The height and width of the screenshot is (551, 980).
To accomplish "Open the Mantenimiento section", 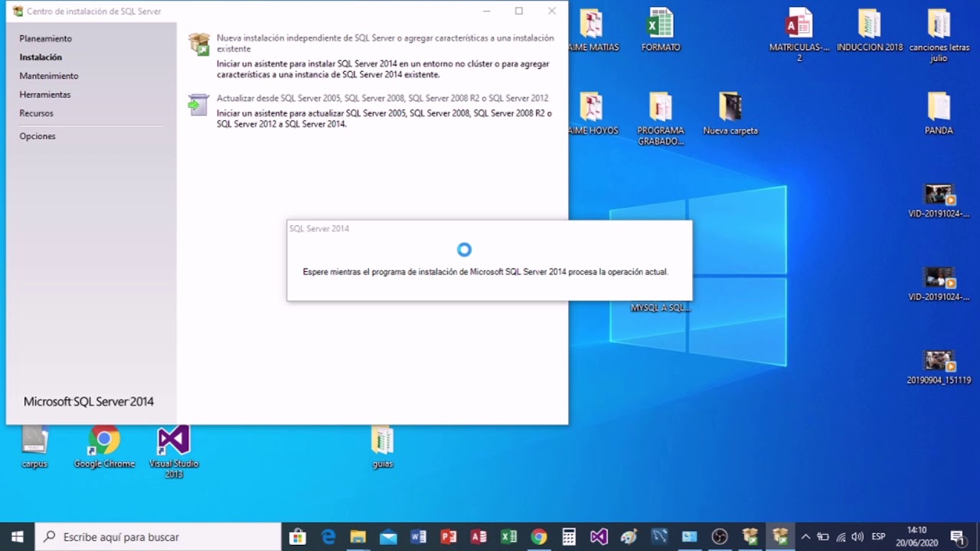I will tap(49, 76).
